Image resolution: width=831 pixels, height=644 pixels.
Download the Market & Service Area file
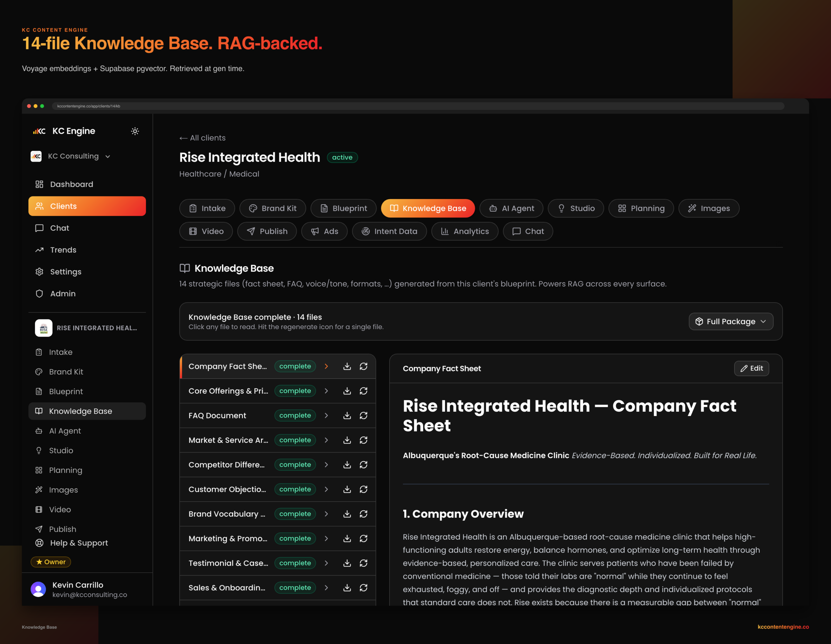pyautogui.click(x=347, y=440)
